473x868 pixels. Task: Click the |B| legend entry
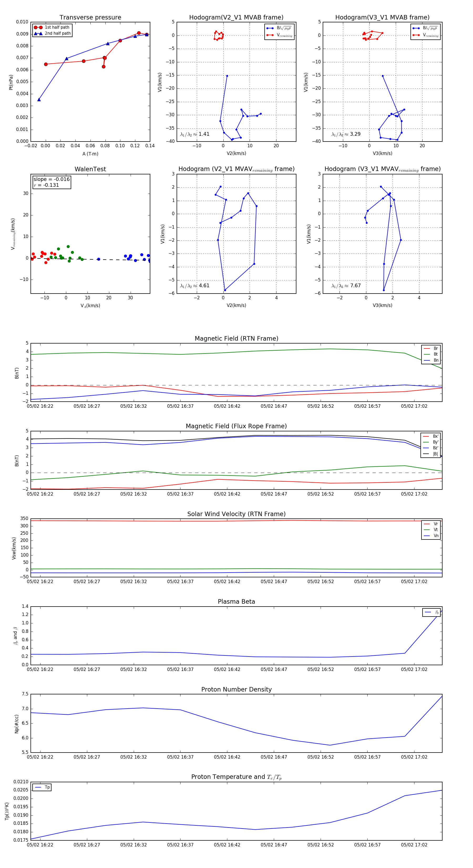(x=431, y=454)
